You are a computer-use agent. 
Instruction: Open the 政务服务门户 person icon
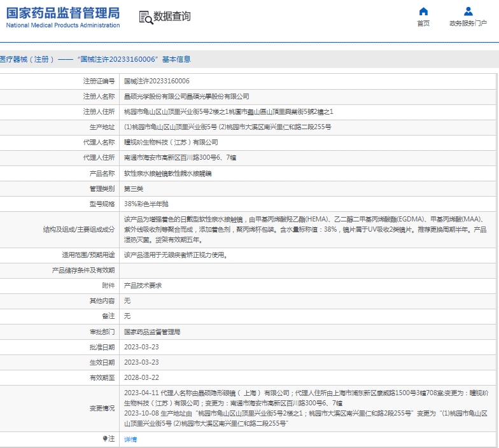tap(468, 11)
